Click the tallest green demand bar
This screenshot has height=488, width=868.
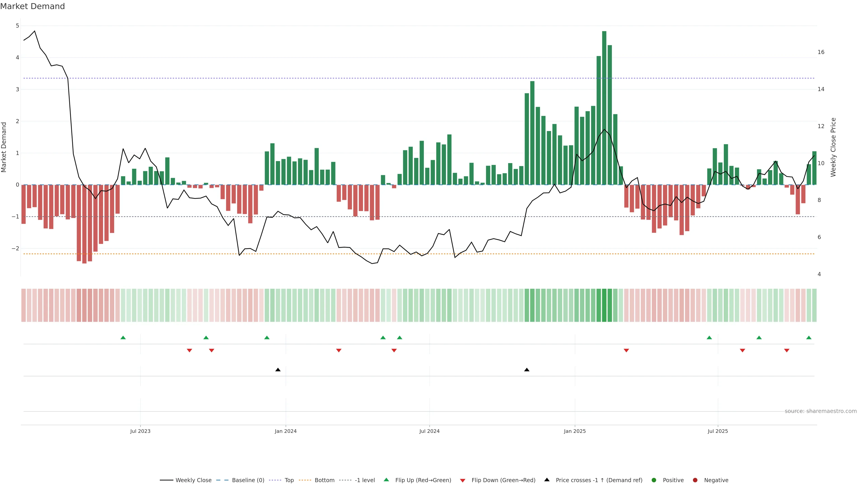pos(604,108)
